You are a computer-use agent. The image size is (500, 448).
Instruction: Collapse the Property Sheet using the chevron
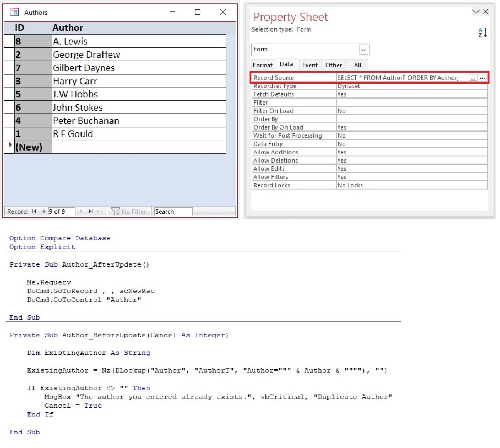point(476,12)
